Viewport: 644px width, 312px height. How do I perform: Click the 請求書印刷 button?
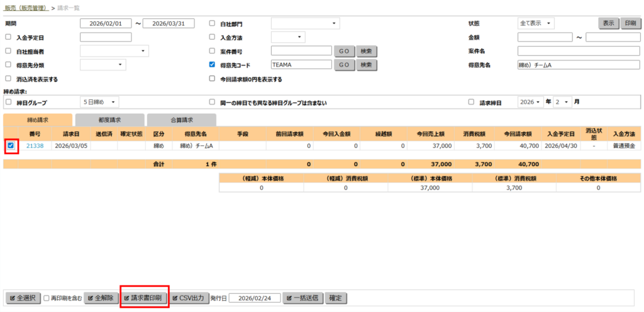144,298
